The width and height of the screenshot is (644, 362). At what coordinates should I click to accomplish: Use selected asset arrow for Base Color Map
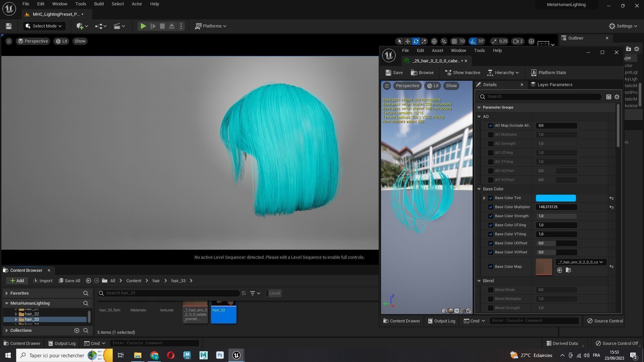point(559,270)
